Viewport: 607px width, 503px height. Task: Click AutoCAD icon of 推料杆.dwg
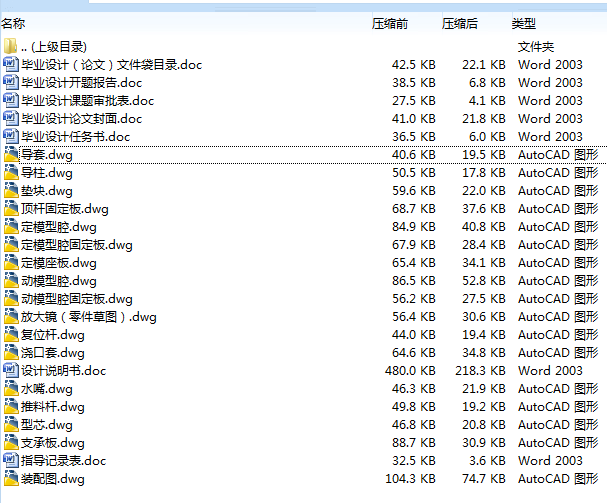pyautogui.click(x=11, y=406)
